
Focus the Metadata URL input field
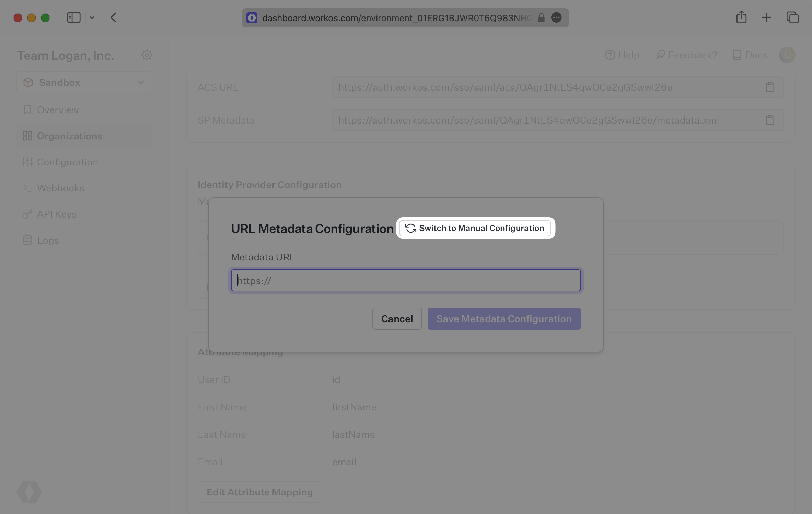[x=406, y=280]
